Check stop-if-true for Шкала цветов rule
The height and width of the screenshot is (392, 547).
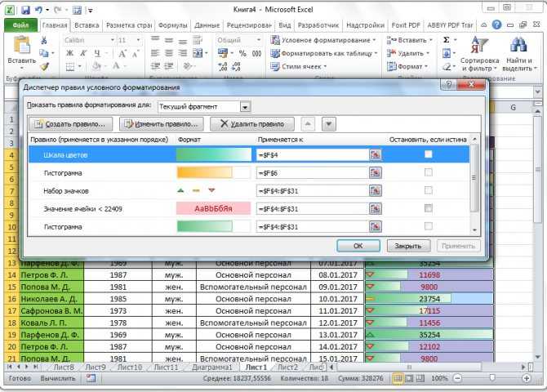(x=429, y=154)
